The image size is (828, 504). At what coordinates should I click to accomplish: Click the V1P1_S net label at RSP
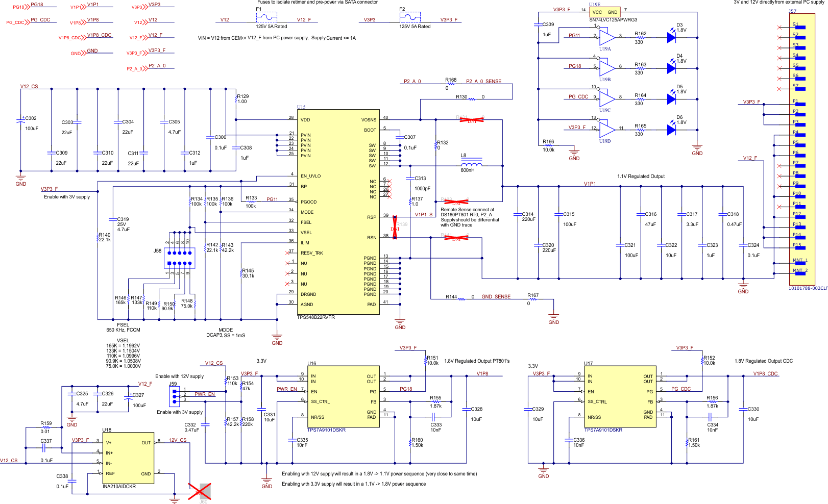pos(423,214)
